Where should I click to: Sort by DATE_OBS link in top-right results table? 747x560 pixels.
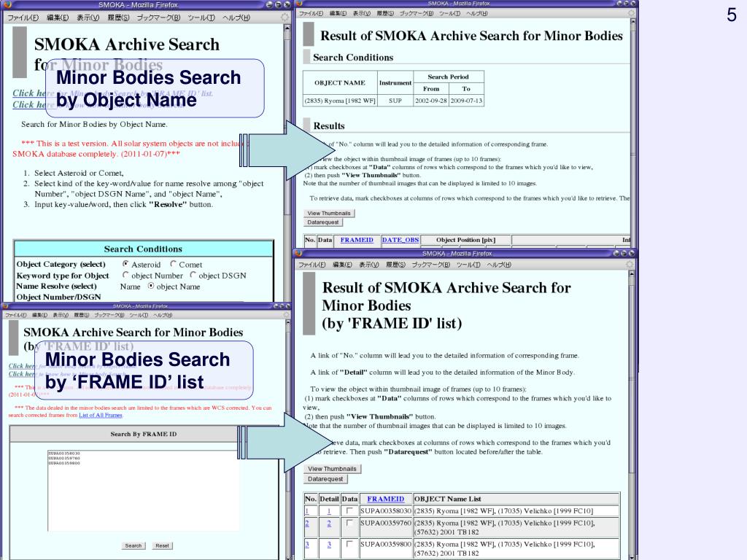click(400, 240)
